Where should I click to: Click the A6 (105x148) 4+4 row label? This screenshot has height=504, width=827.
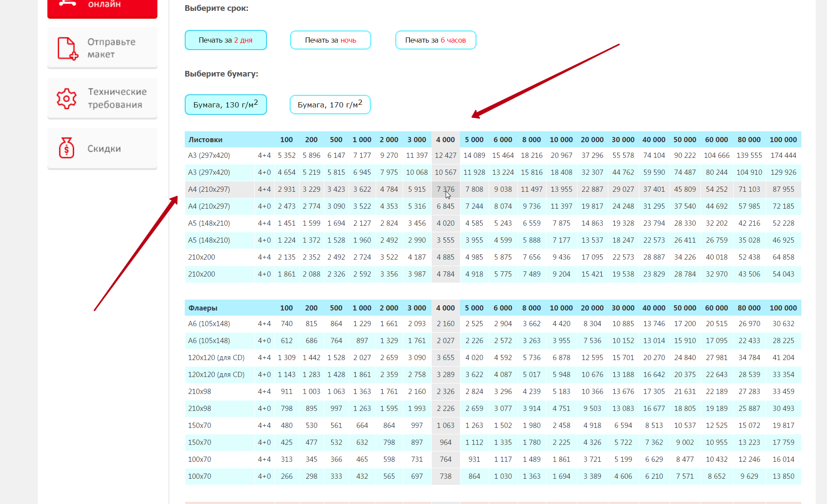[209, 324]
